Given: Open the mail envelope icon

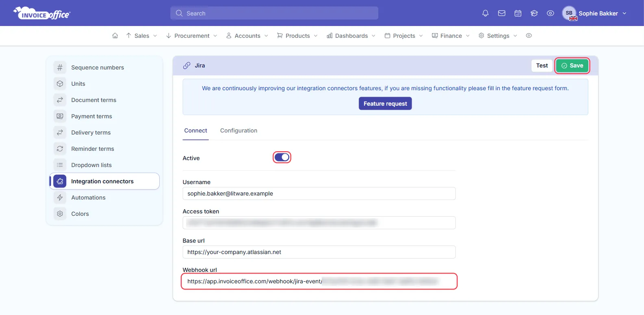Looking at the screenshot, I should pos(501,13).
